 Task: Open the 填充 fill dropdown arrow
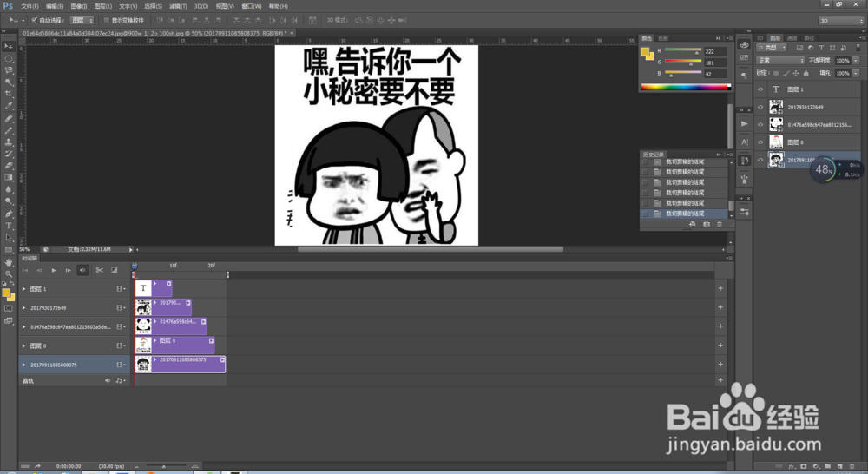coord(857,73)
